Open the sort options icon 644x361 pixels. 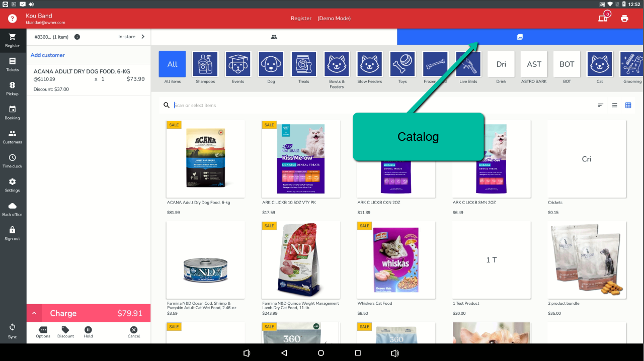tap(601, 105)
